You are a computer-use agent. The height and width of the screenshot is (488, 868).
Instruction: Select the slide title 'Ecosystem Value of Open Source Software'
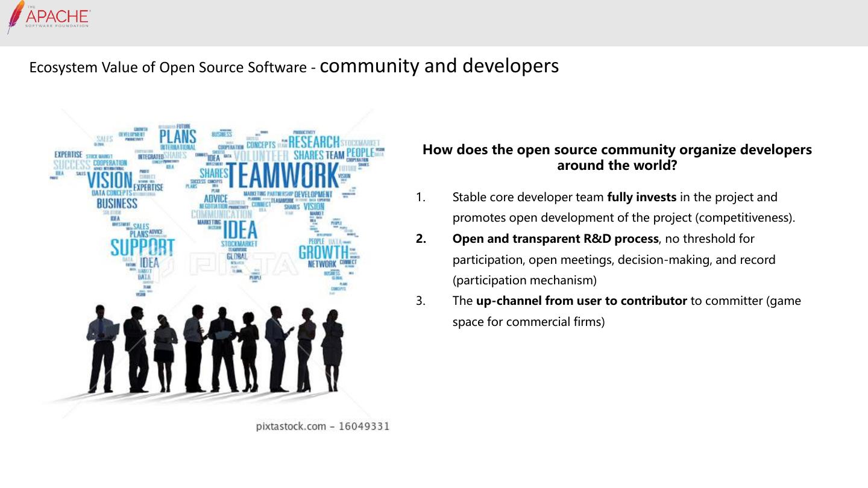point(168,67)
